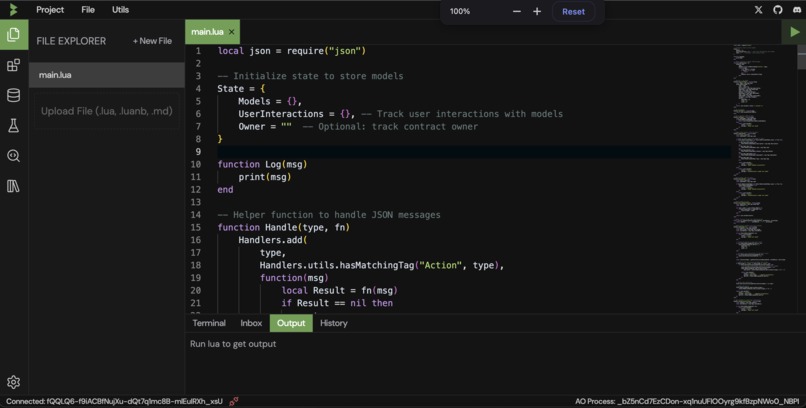Create a new file with + New File
Screen dimensions: 806x408
pos(152,41)
